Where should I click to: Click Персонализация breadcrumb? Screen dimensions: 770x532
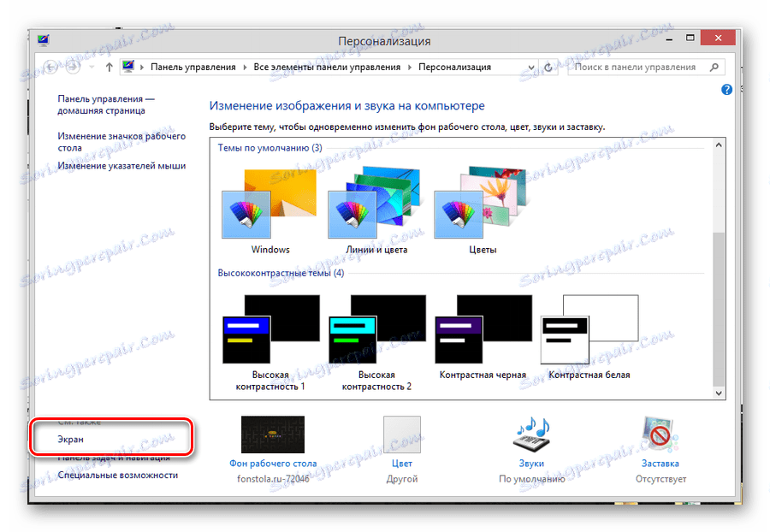pos(455,68)
